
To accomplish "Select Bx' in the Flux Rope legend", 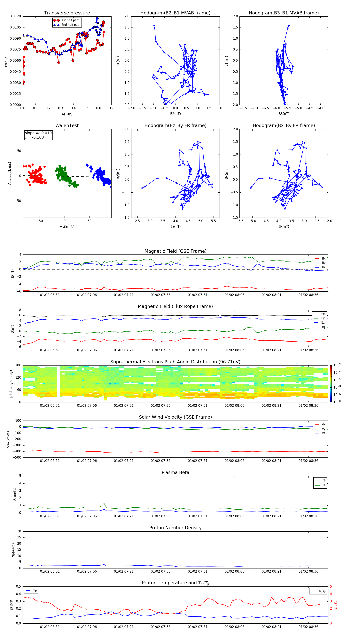I will 320,314.
